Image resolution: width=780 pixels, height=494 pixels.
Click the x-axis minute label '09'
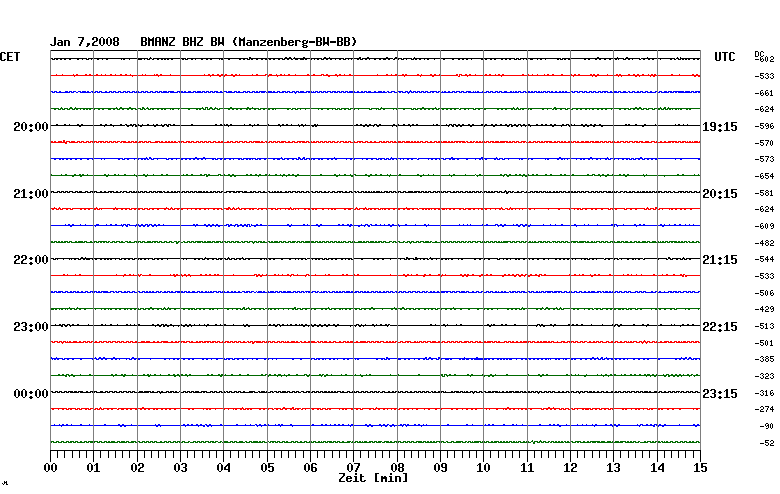click(x=440, y=468)
